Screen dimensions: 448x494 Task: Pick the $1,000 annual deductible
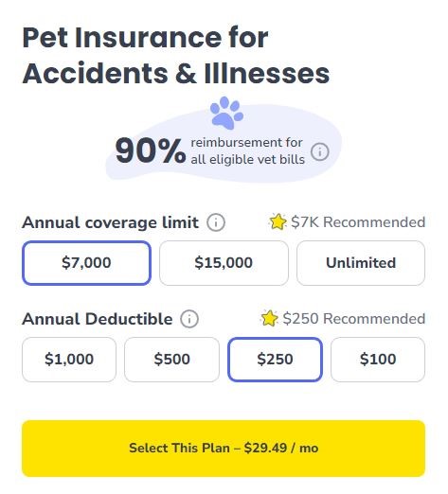point(69,360)
